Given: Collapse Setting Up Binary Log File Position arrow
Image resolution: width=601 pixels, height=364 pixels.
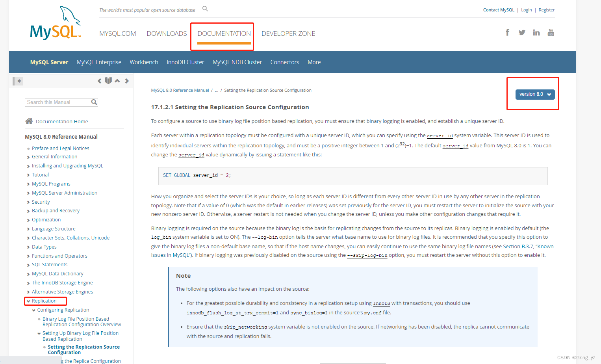Looking at the screenshot, I should (39, 334).
